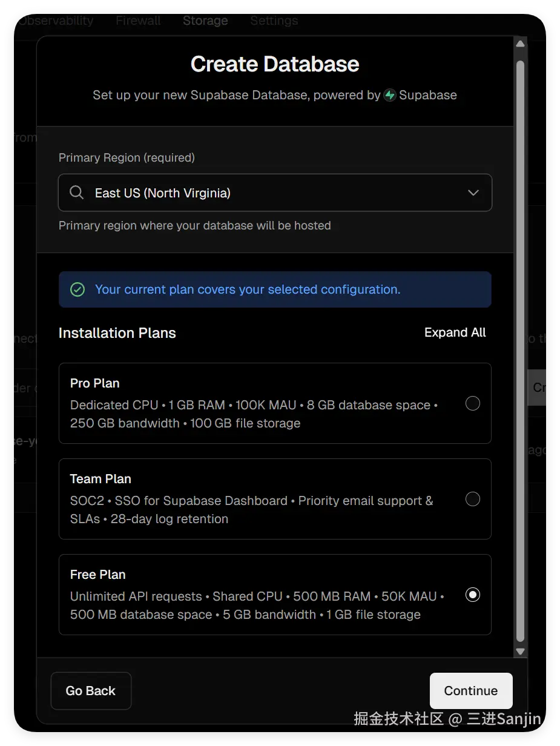The width and height of the screenshot is (560, 746).
Task: Open the Settings tab behind the dialog
Action: [274, 21]
